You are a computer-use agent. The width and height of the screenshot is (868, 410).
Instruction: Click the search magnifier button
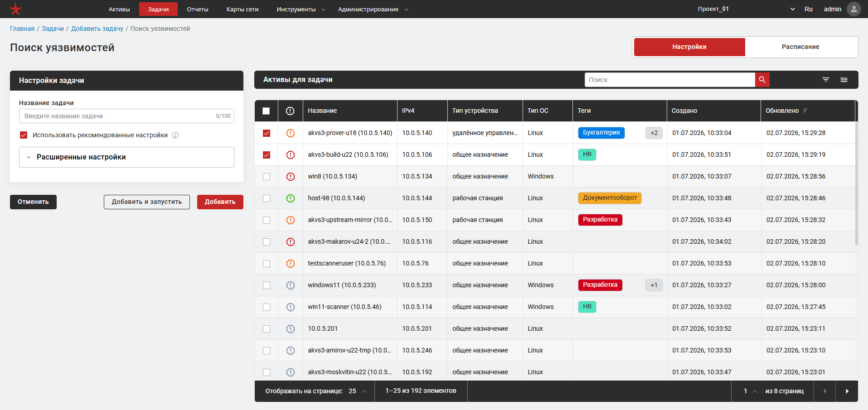(762, 80)
